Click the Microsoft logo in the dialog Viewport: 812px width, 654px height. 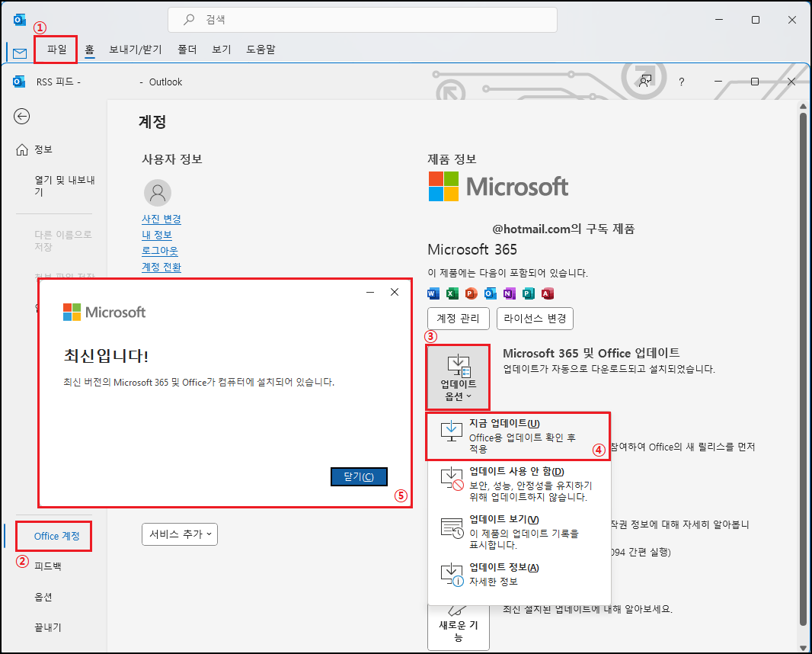coord(104,312)
